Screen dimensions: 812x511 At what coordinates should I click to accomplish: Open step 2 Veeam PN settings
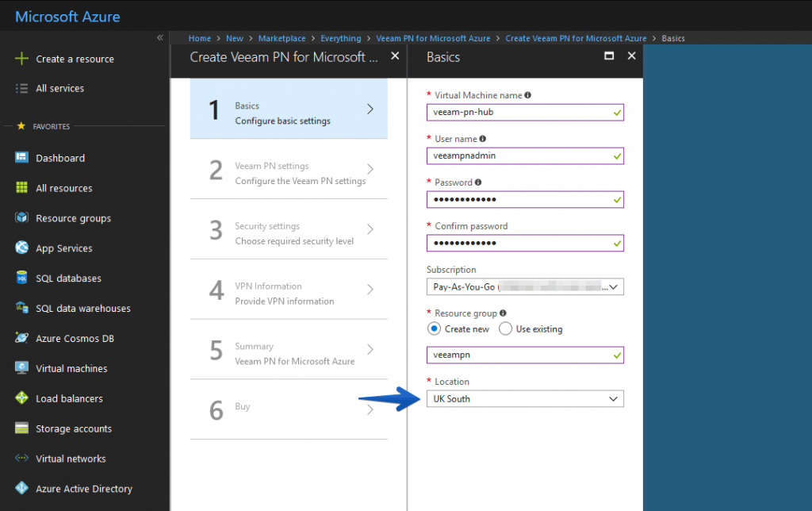pos(289,173)
